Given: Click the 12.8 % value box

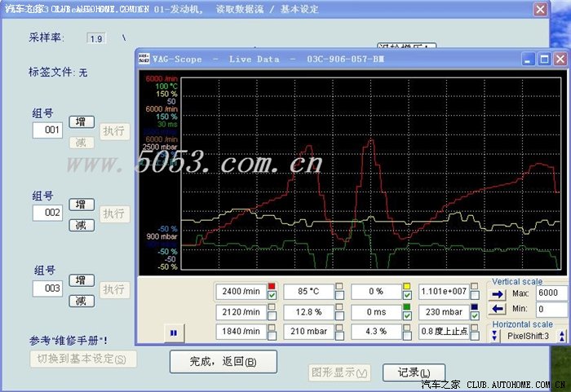Looking at the screenshot, I should [308, 312].
